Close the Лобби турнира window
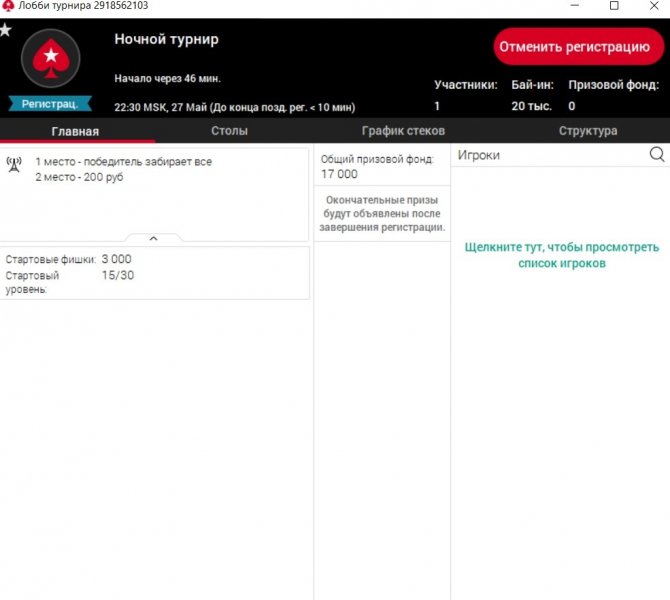 click(653, 7)
